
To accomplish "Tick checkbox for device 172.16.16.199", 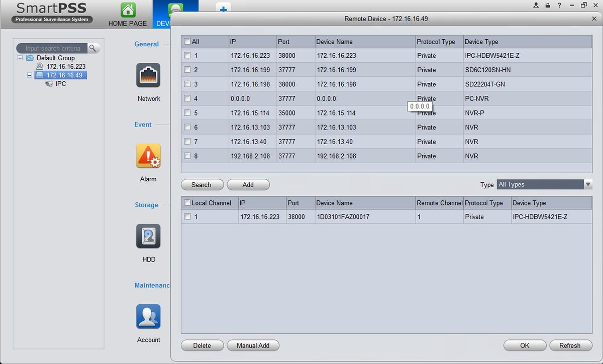I will click(187, 70).
